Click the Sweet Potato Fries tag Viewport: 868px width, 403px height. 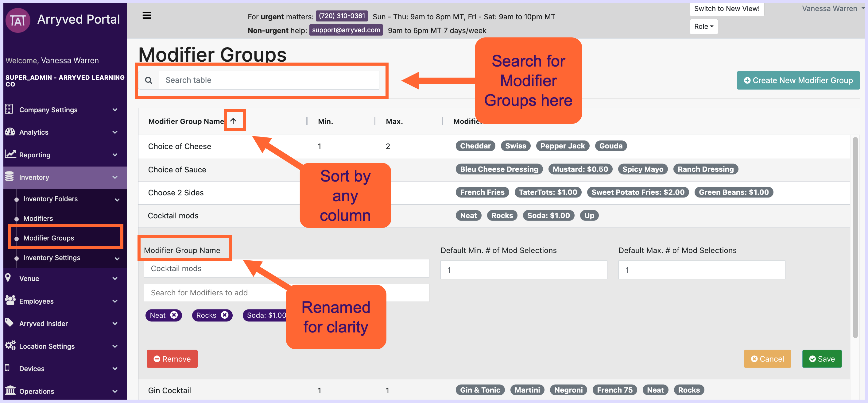coord(637,192)
